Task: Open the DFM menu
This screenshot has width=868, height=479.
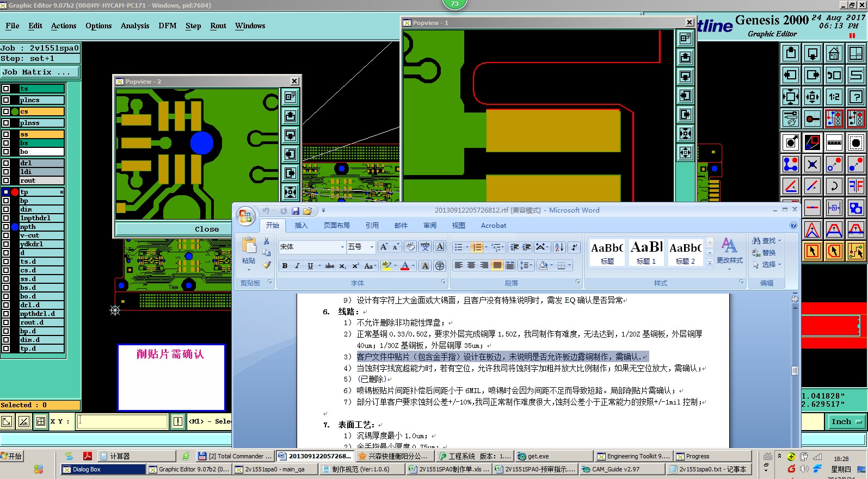Action: 168,26
